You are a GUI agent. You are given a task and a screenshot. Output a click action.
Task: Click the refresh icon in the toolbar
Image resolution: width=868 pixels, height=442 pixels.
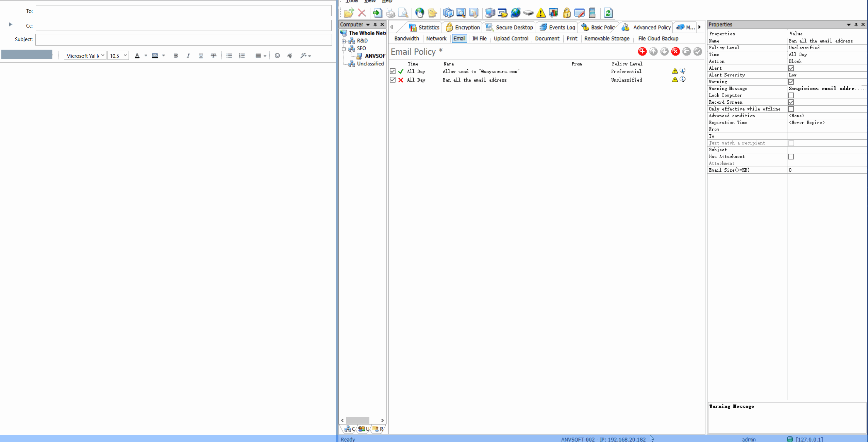pyautogui.click(x=608, y=13)
